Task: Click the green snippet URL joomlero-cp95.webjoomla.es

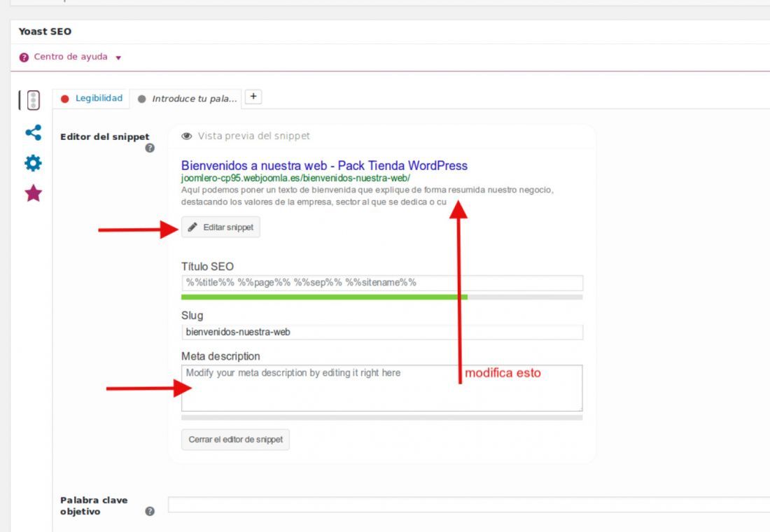Action: click(x=295, y=178)
